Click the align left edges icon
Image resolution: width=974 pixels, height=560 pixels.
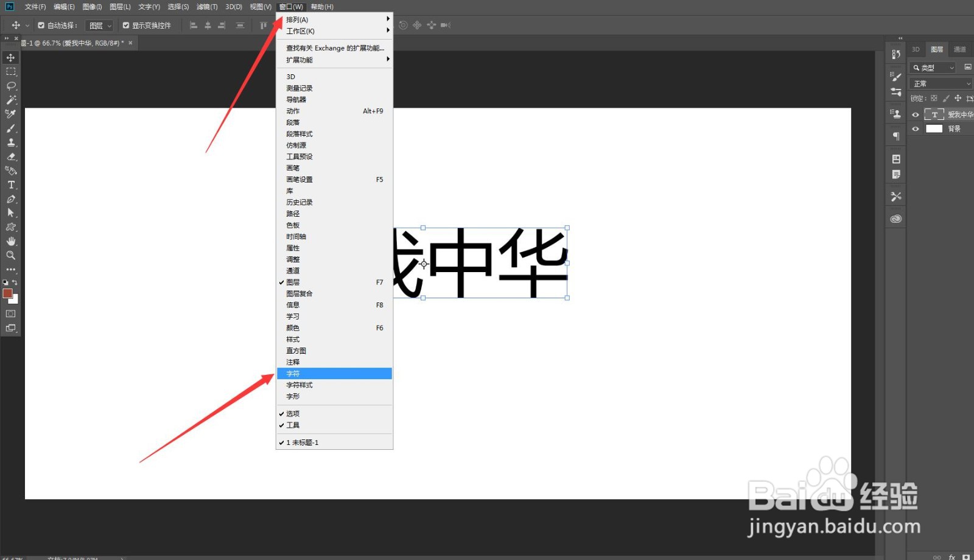194,26
